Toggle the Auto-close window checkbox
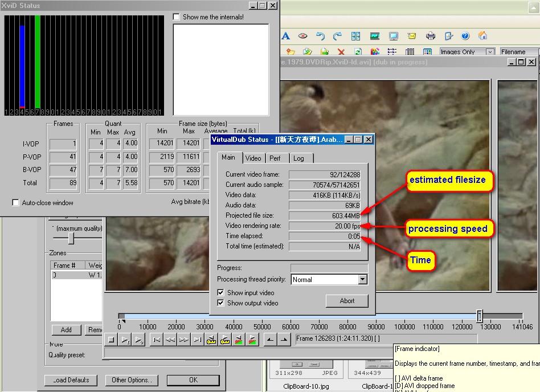This screenshot has width=540, height=392. [16, 203]
